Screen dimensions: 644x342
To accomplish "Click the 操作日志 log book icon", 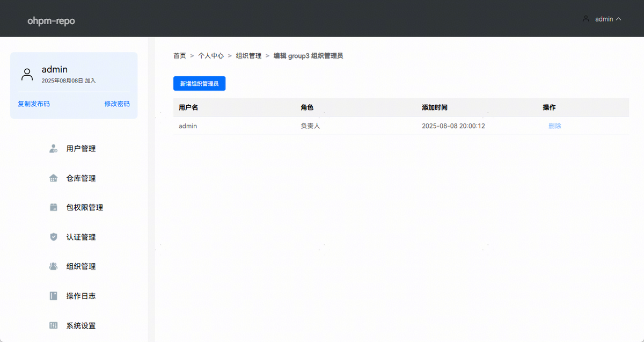I will (53, 296).
